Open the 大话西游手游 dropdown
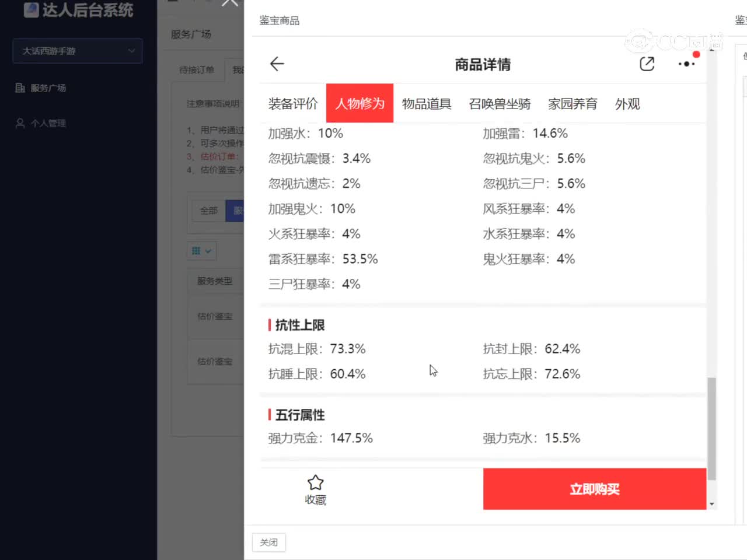747x560 pixels. tap(78, 51)
